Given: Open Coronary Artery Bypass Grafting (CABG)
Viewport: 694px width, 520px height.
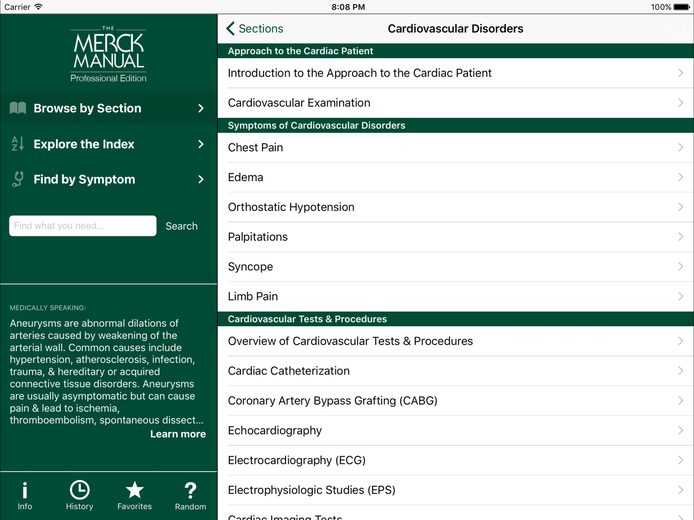Looking at the screenshot, I should [x=455, y=401].
